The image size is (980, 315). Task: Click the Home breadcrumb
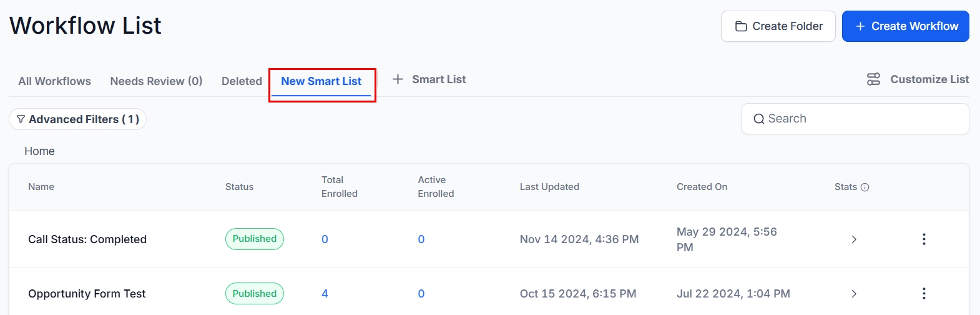(39, 151)
